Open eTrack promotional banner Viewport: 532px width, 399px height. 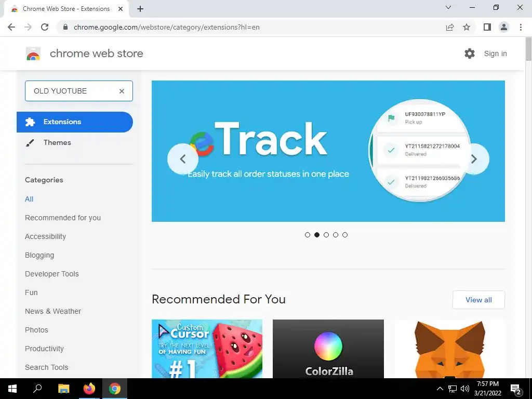(x=328, y=151)
